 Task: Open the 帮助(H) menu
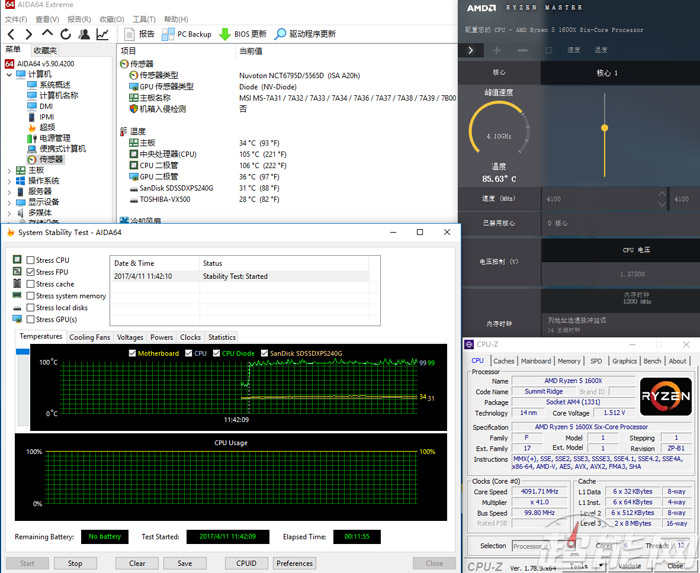click(176, 19)
